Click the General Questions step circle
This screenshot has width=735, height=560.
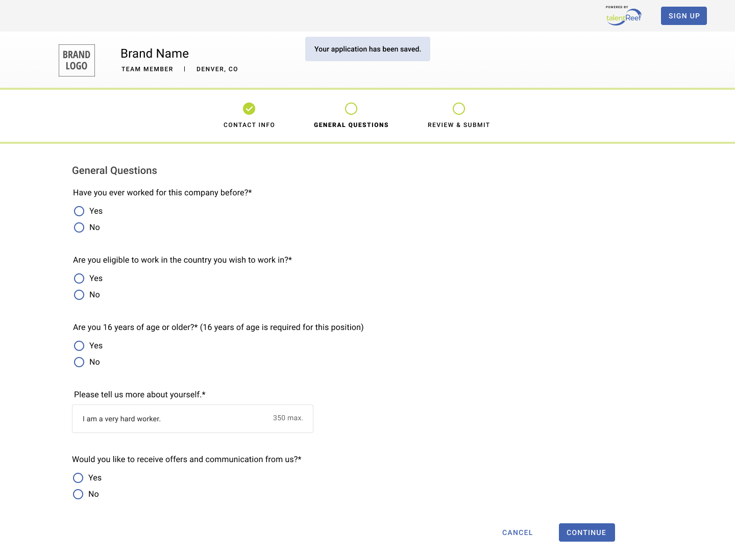pyautogui.click(x=351, y=109)
